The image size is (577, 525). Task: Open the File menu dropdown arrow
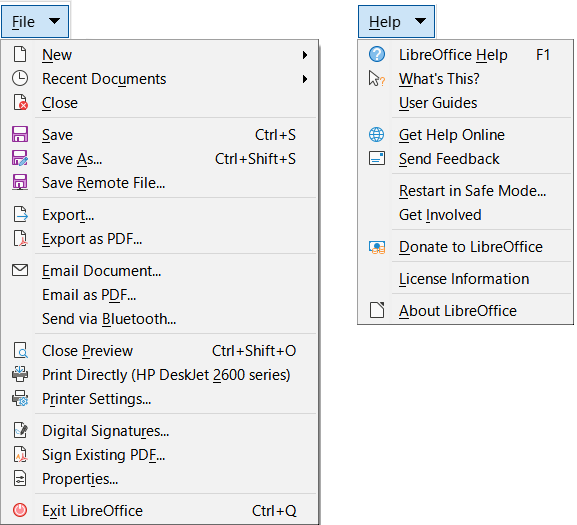(x=54, y=21)
